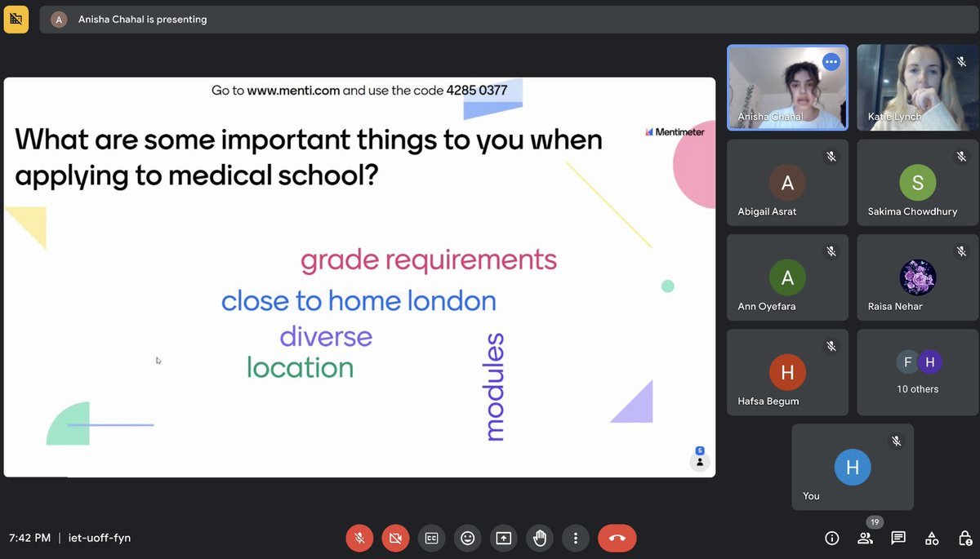Click the code 4285 0377 text
This screenshot has height=559, width=980.
[477, 91]
